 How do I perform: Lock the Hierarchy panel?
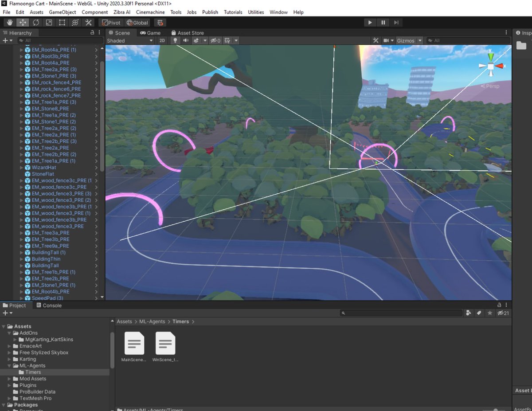[92, 33]
